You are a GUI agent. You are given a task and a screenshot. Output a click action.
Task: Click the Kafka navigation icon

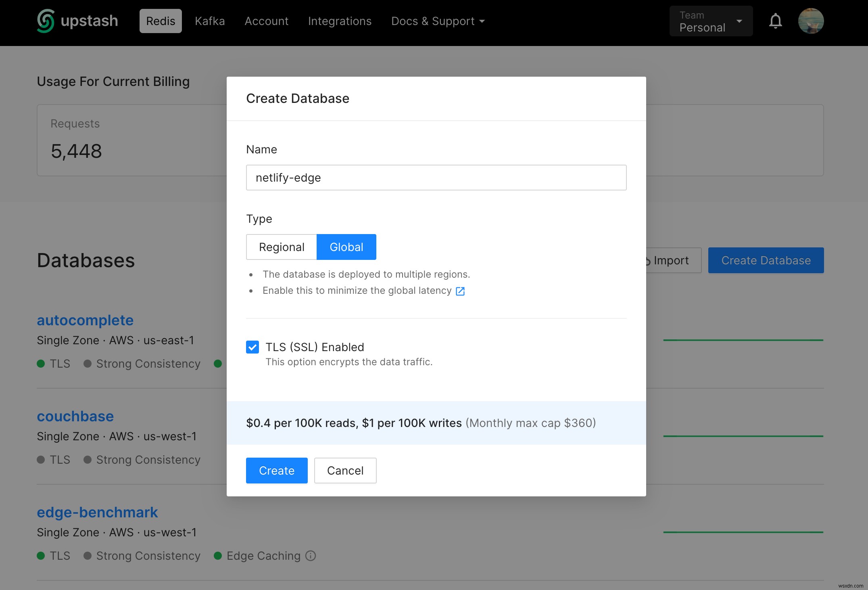click(209, 21)
